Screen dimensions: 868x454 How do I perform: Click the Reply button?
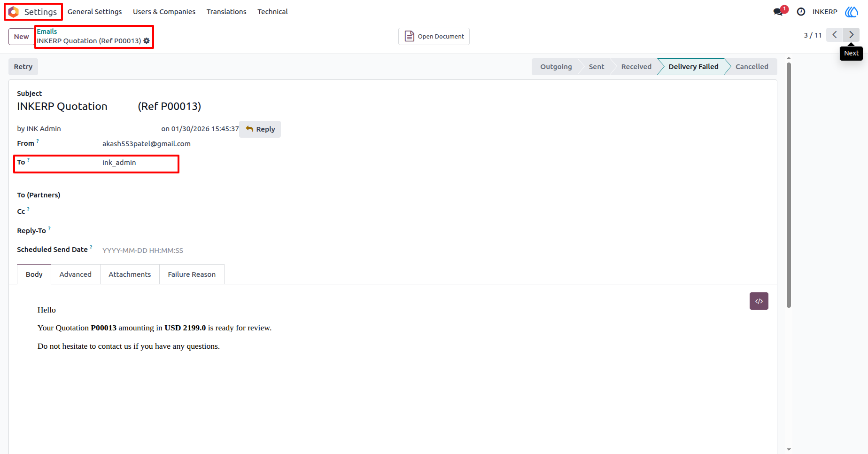260,129
